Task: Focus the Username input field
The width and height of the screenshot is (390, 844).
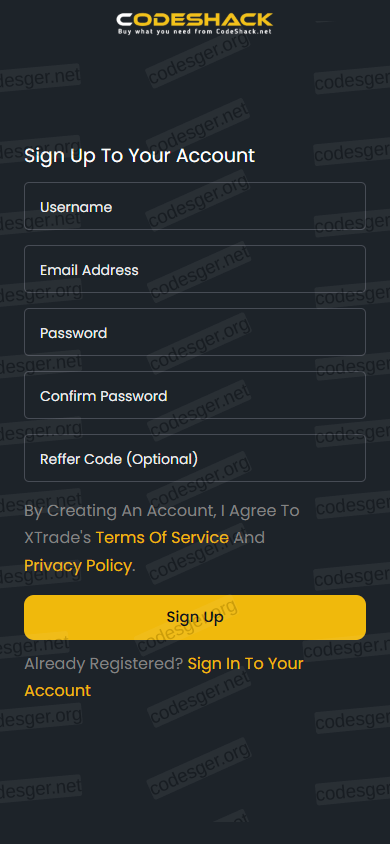Action: (195, 206)
